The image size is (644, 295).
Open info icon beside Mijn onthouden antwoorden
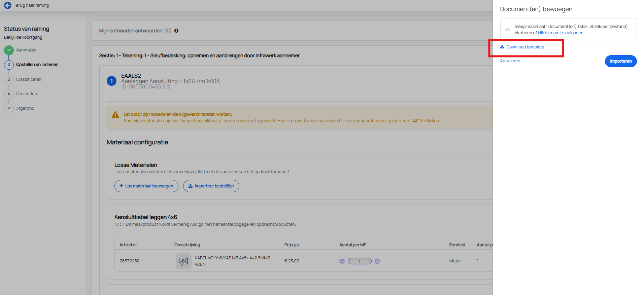[176, 31]
